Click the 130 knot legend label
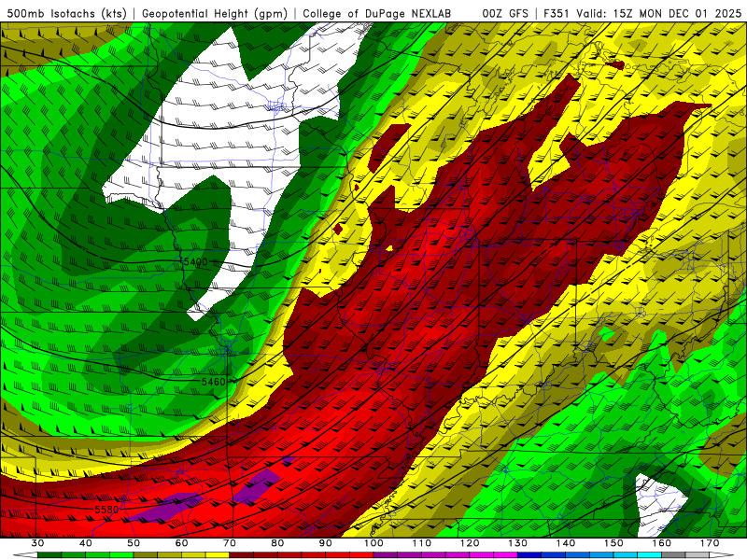This screenshot has height=560, width=747. coord(518,543)
